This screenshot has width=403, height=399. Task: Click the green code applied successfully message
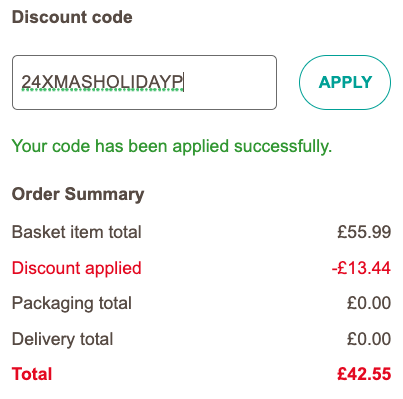click(172, 146)
